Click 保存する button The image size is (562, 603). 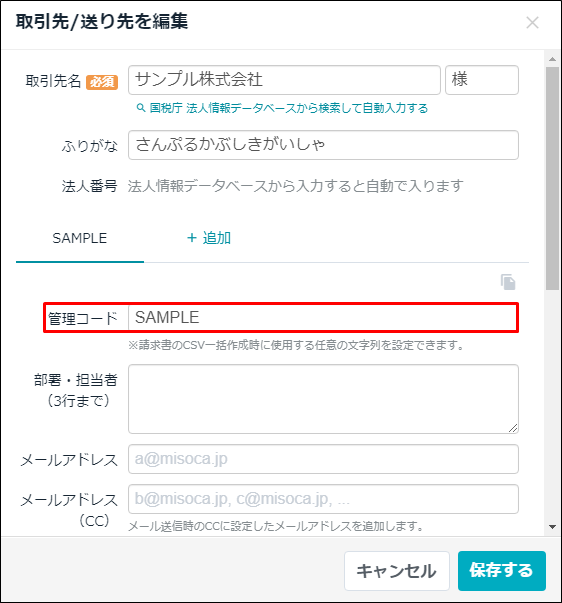502,571
